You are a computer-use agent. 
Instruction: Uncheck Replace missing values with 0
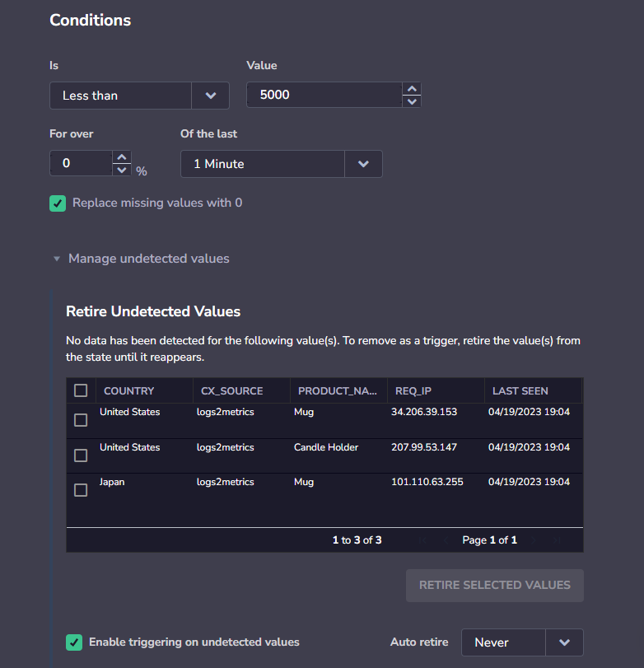[x=58, y=203]
